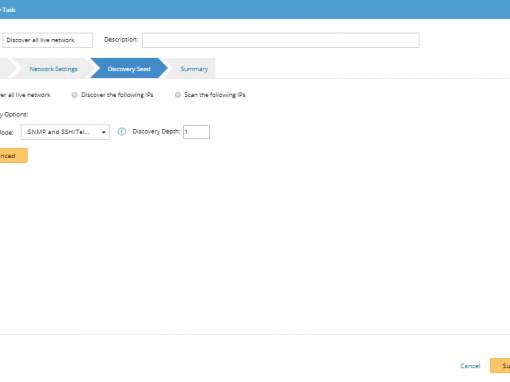Click the Description text field
Viewport: 510px width, 382px height.
281,40
